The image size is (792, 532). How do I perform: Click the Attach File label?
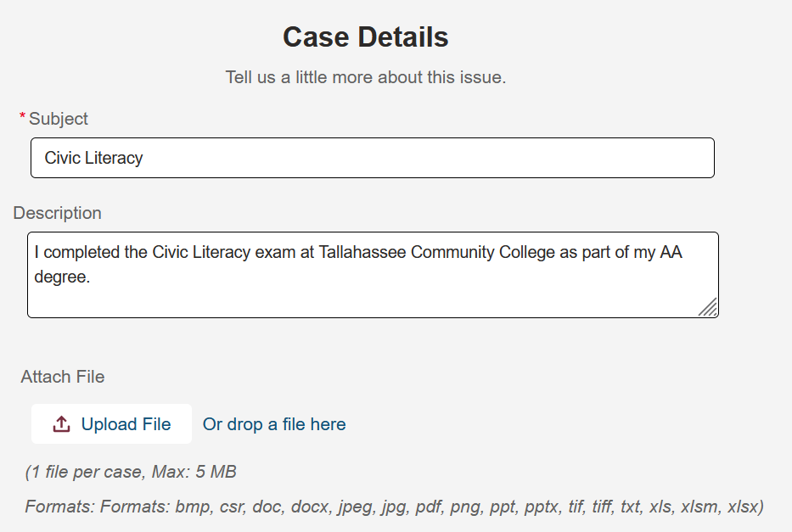(63, 376)
